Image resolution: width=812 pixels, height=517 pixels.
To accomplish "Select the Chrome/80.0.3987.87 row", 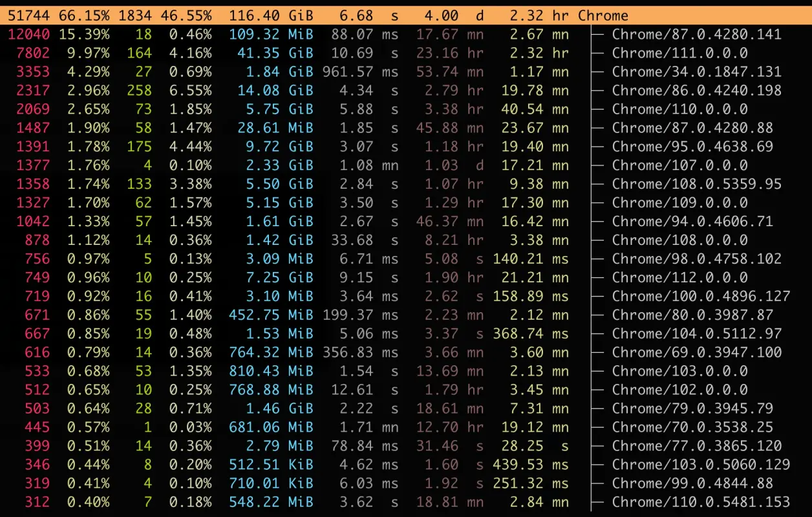I will click(x=406, y=315).
